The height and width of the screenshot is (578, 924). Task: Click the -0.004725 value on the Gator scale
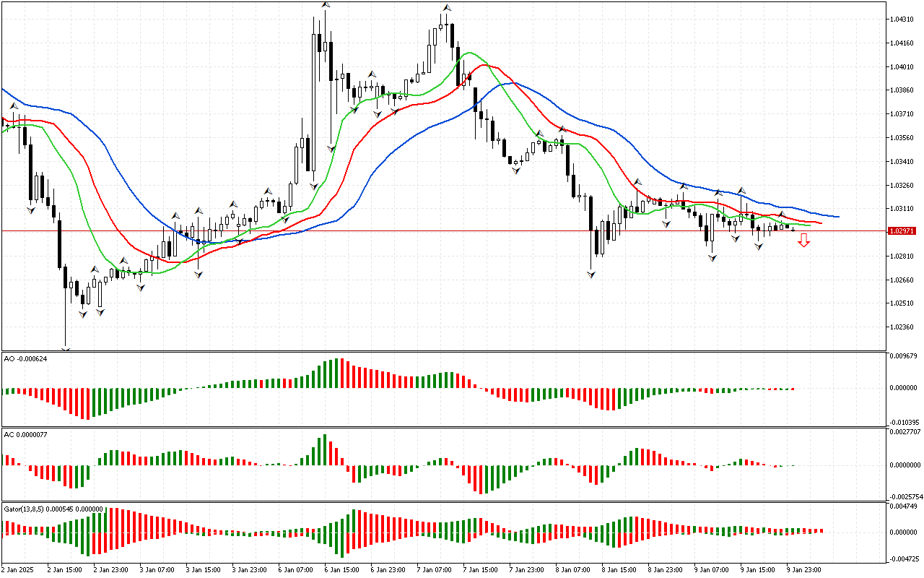pos(905,558)
